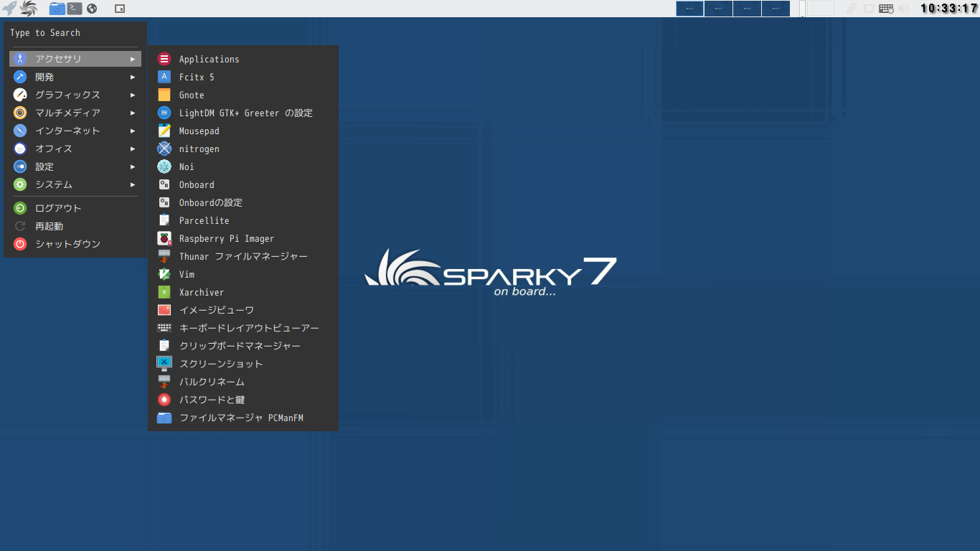This screenshot has width=980, height=551.
Task: Launch the Mousepad text editor
Action: (242, 131)
